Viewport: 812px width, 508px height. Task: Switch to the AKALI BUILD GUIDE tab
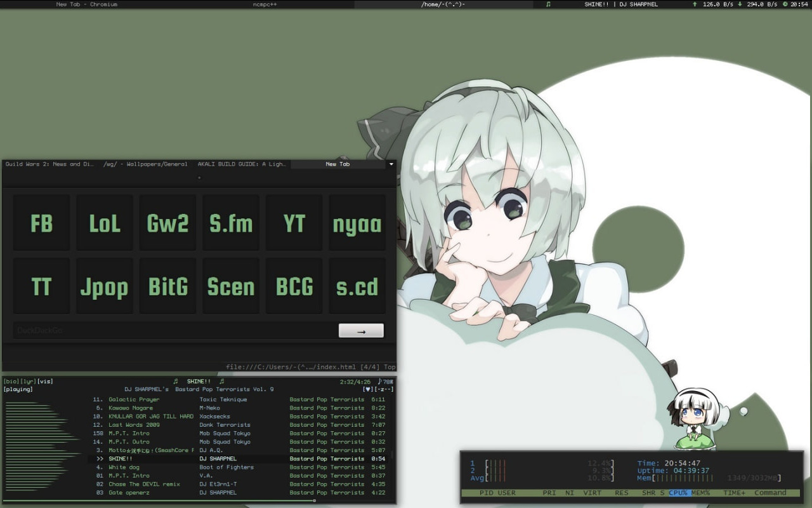(242, 164)
